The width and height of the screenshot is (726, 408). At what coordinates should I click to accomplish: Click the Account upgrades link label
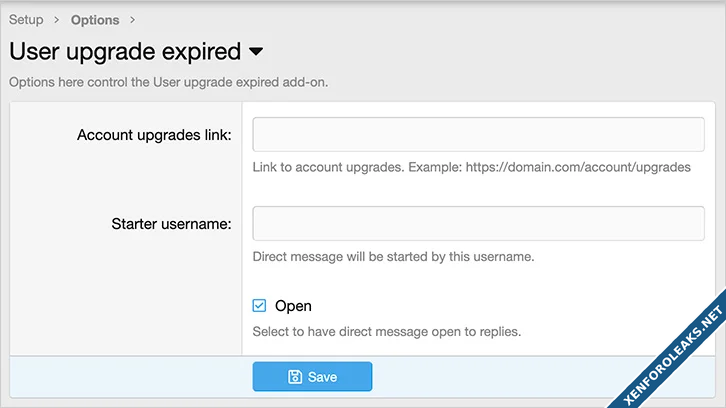click(x=154, y=135)
